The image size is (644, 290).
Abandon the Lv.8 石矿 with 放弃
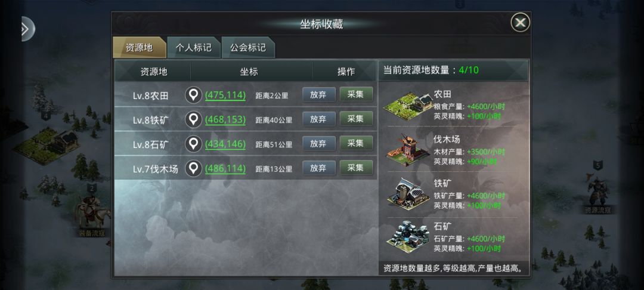(318, 143)
